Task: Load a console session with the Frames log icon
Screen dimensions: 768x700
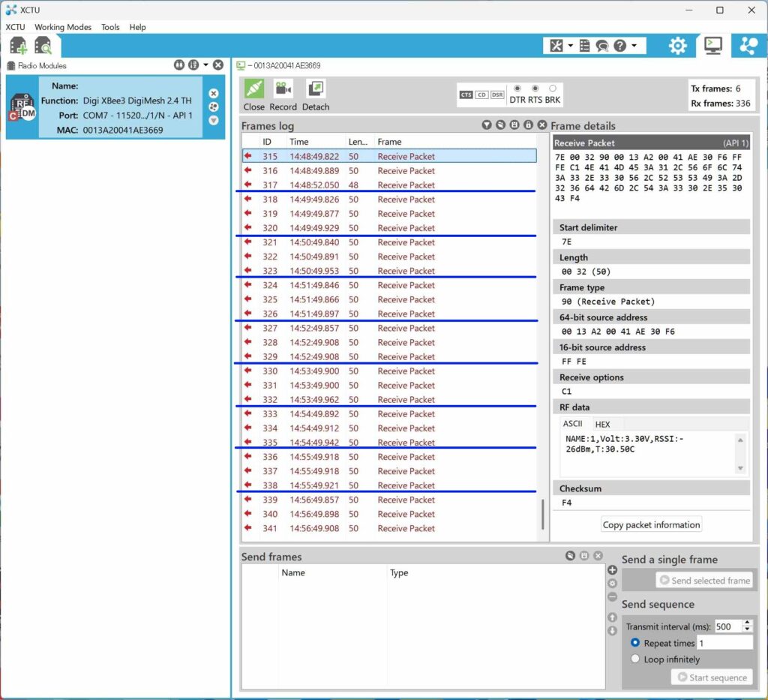Action: pos(500,125)
